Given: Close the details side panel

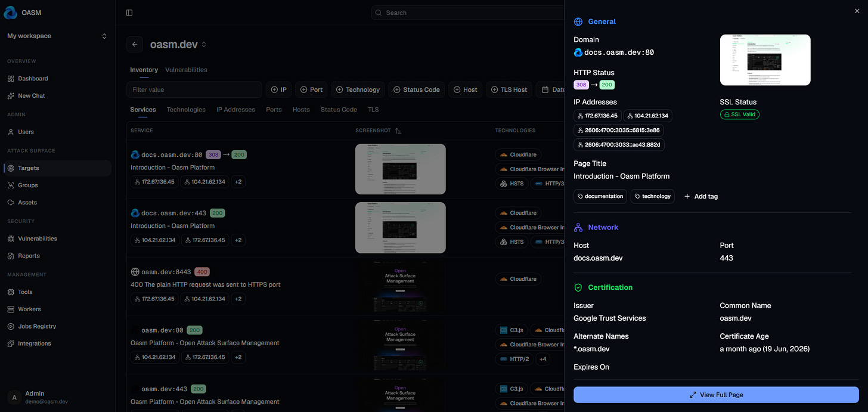Looking at the screenshot, I should (x=857, y=10).
